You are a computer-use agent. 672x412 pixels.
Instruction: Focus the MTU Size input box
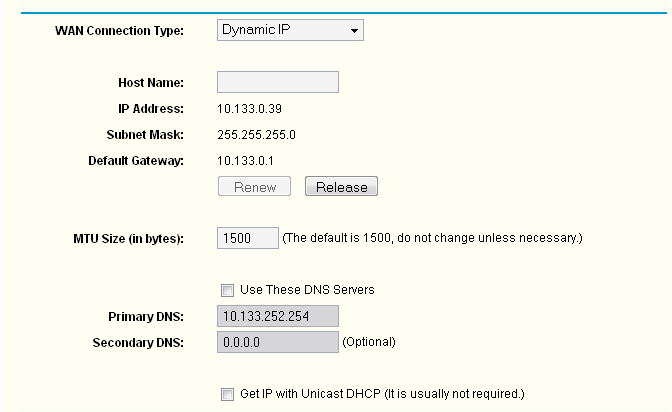point(247,239)
